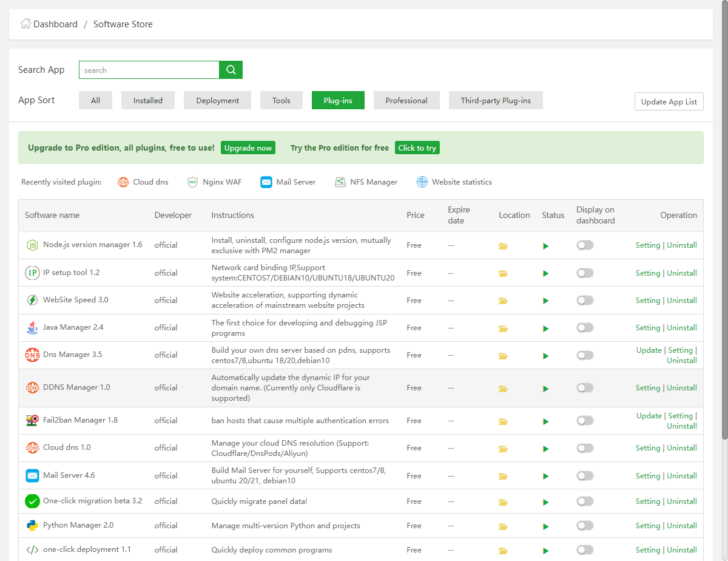The image size is (728, 561).
Task: Click the search magnifier icon button
Action: point(231,70)
